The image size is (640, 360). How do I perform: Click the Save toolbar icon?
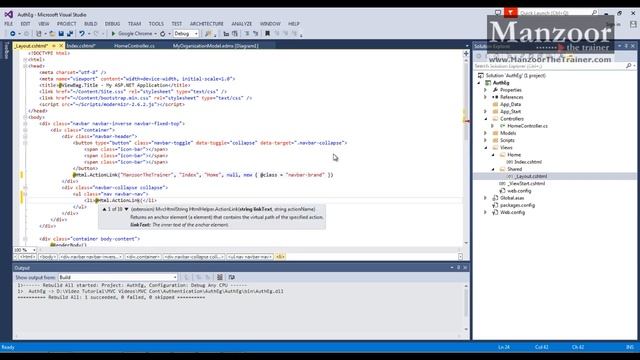point(61,34)
